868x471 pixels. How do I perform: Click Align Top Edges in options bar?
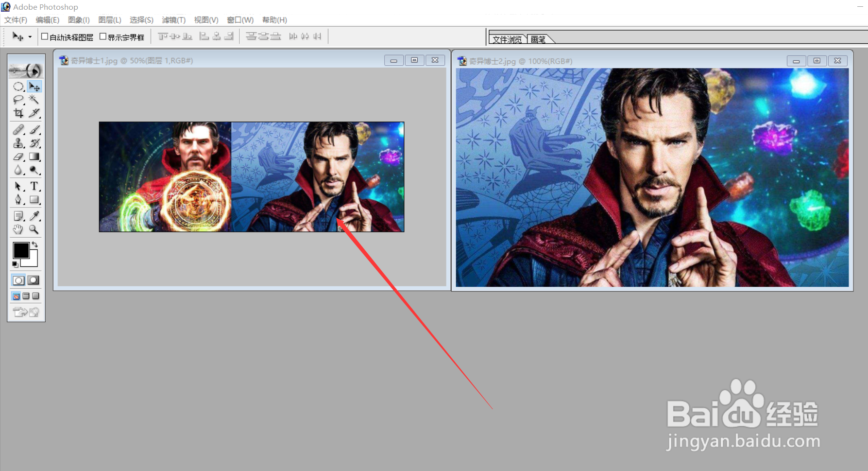[163, 36]
